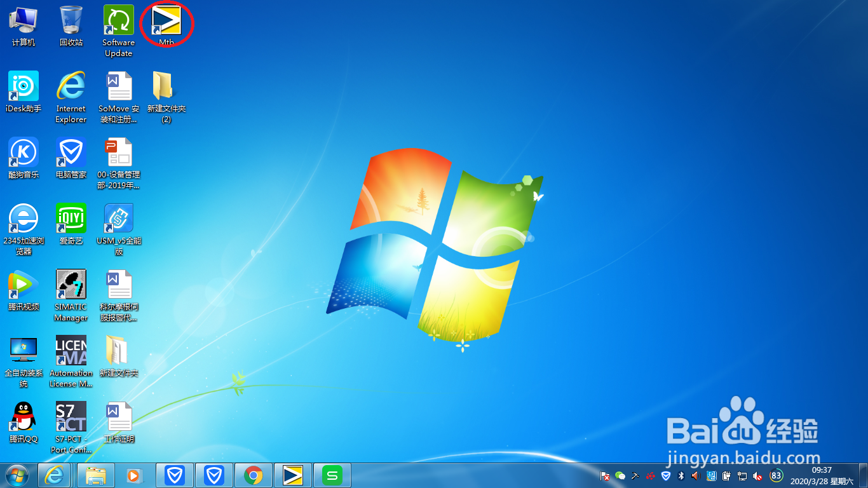Select the SIMATIC Manager shortcut
Image resolution: width=868 pixels, height=488 pixels.
coord(71,295)
